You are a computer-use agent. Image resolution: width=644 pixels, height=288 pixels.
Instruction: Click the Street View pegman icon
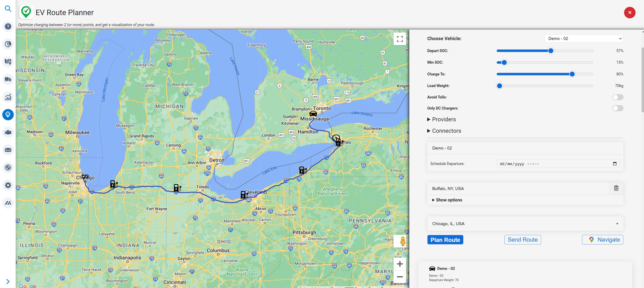coord(403,241)
